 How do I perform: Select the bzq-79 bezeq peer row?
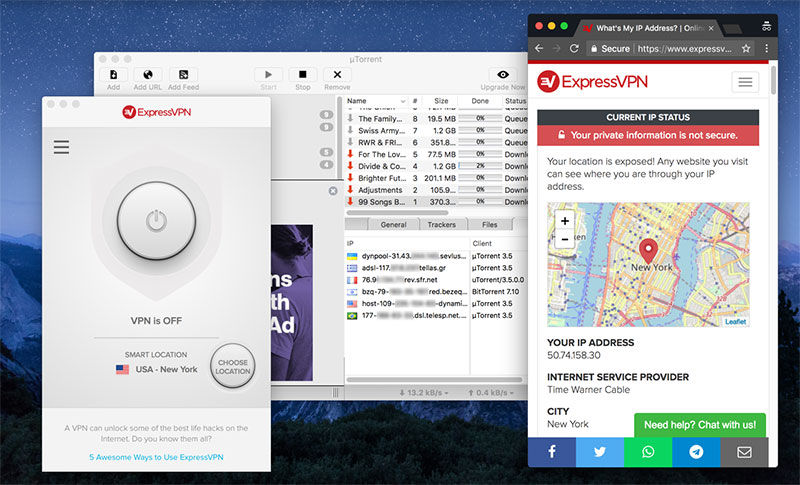[x=436, y=292]
